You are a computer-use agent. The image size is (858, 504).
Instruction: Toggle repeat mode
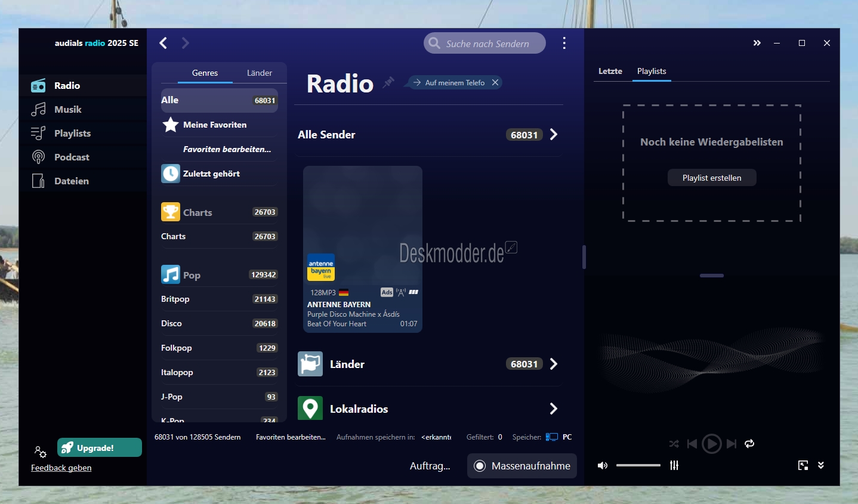pyautogui.click(x=750, y=444)
